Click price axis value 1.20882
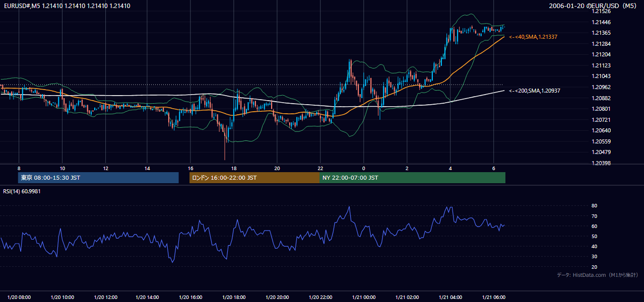The height and width of the screenshot is (302, 644). tap(602, 98)
